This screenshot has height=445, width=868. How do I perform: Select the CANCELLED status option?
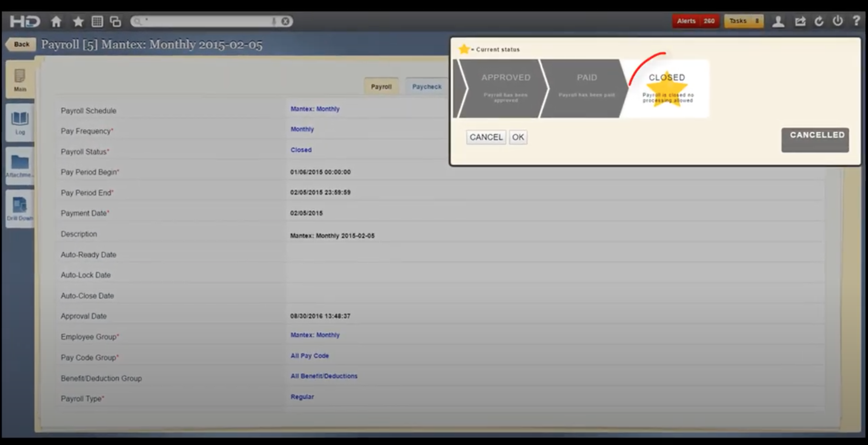[815, 139]
